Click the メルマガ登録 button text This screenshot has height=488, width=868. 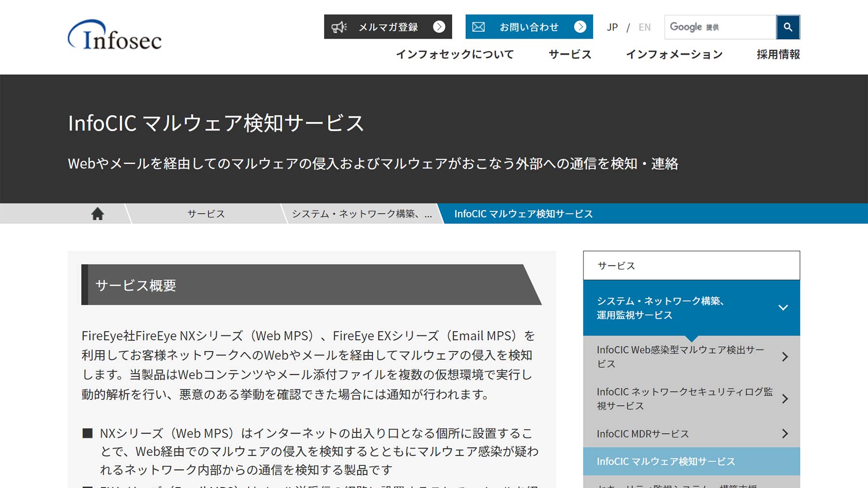pos(388,27)
